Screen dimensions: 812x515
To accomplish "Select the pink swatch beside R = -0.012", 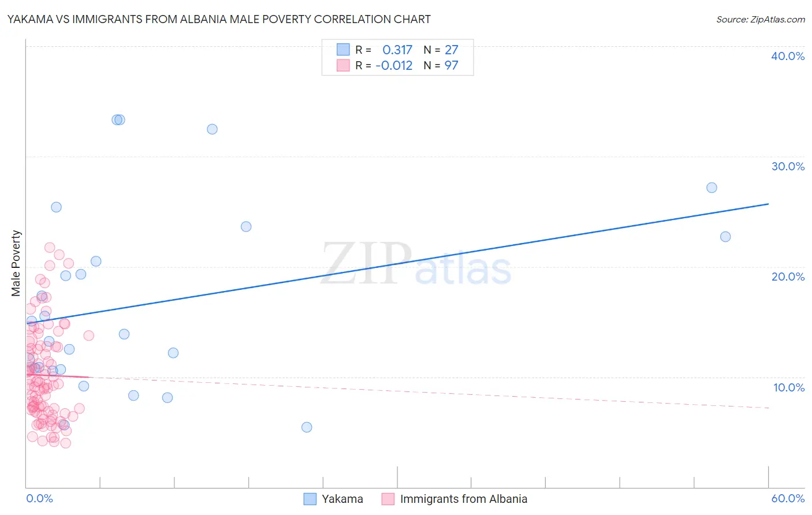I will tap(343, 65).
